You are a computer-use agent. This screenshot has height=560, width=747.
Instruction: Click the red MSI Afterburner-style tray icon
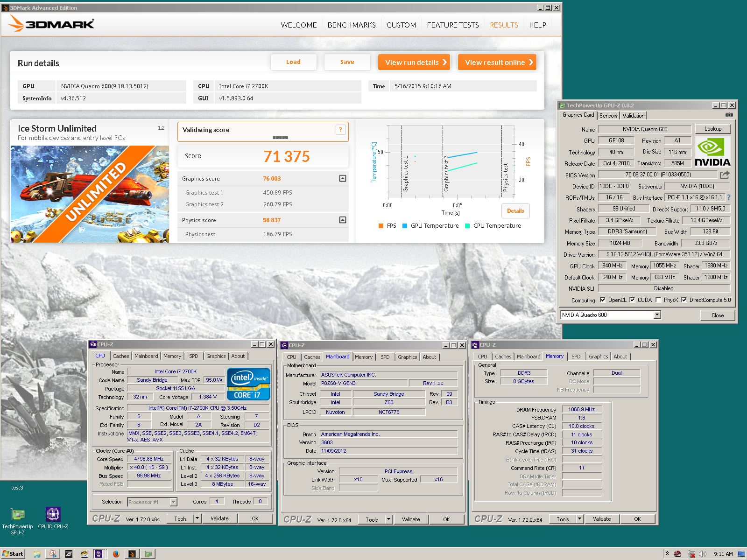click(x=677, y=554)
